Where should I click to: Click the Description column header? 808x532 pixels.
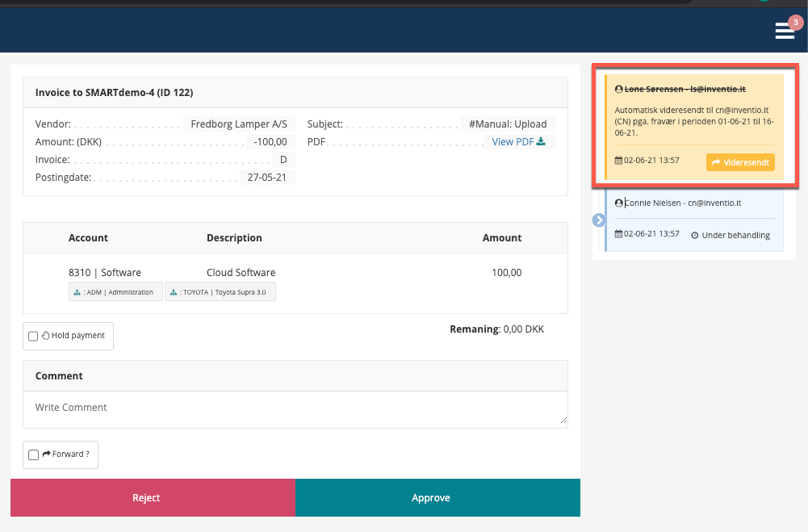point(234,238)
